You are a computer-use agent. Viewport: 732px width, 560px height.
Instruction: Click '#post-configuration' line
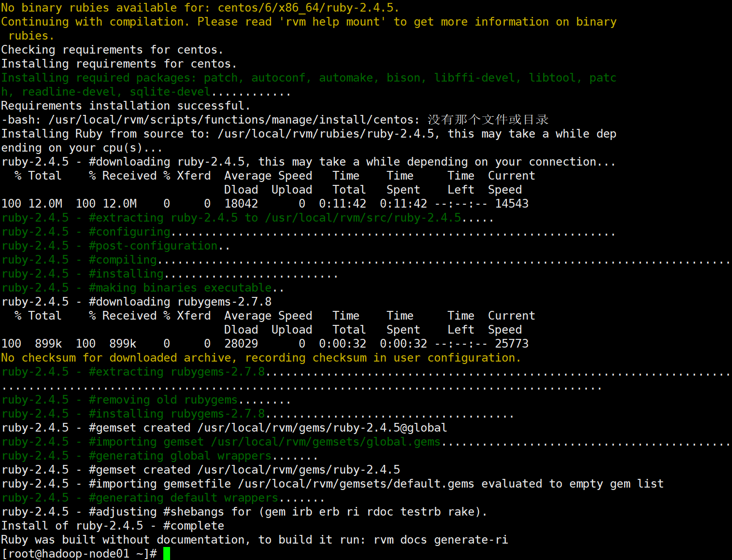pos(115,245)
